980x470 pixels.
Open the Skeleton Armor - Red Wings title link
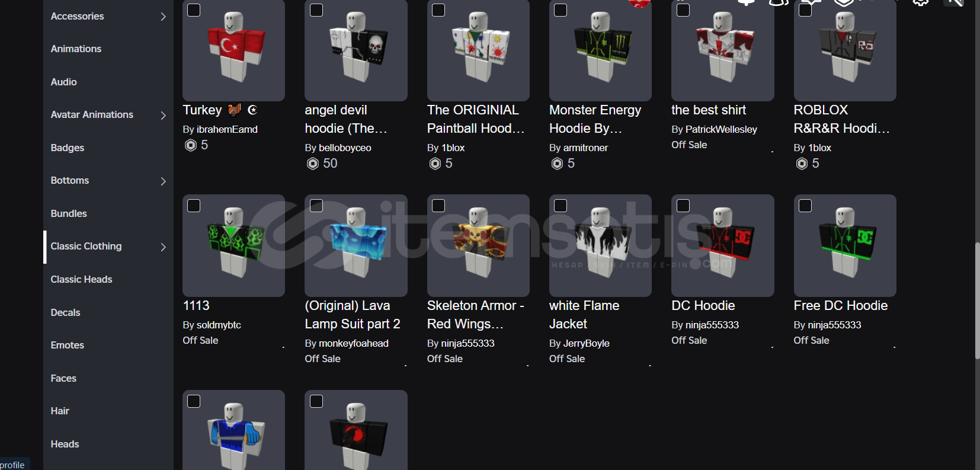click(476, 315)
